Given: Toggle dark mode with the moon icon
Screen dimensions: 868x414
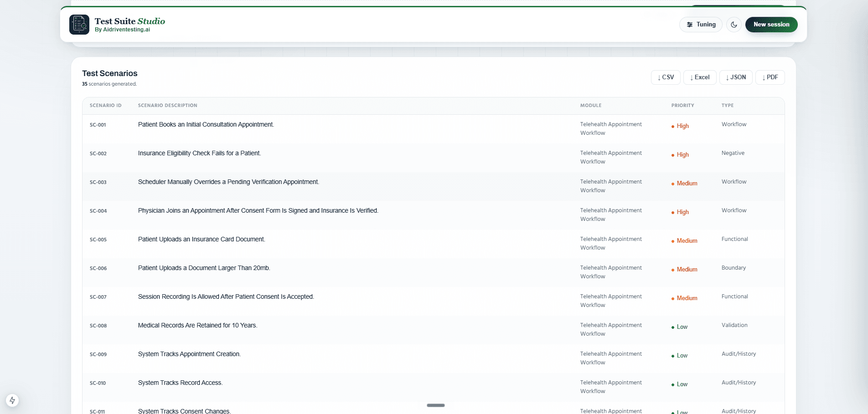Looking at the screenshot, I should (734, 25).
